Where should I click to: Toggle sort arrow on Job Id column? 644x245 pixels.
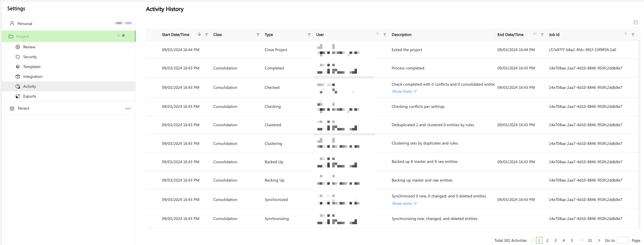625,34
